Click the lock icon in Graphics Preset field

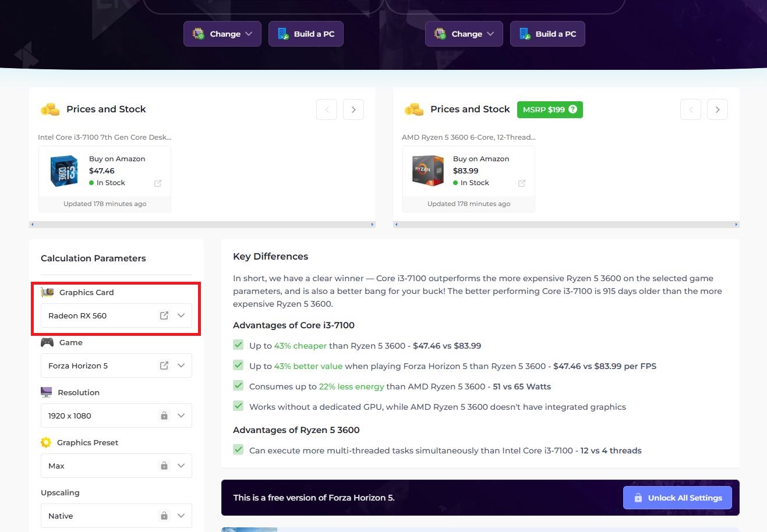(x=164, y=466)
